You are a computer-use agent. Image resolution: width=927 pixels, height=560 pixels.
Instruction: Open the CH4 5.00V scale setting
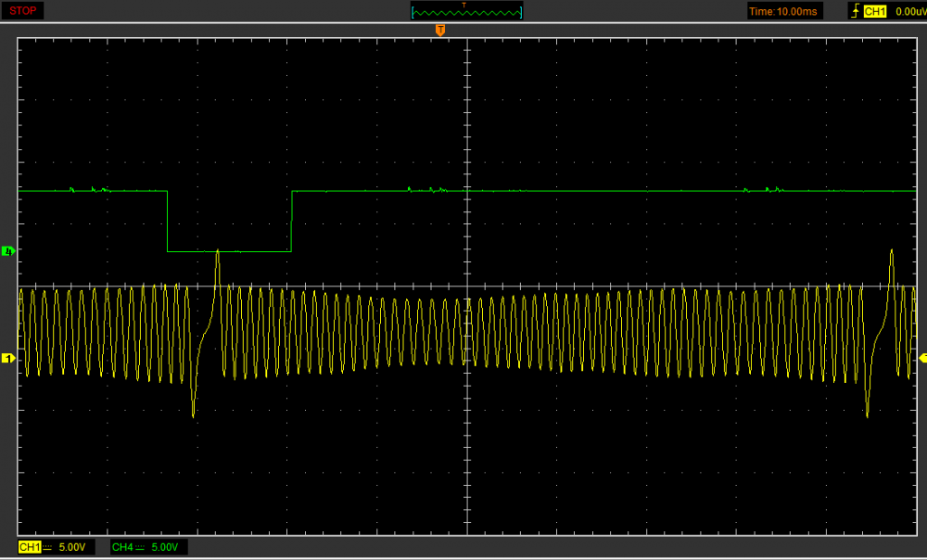(x=165, y=548)
